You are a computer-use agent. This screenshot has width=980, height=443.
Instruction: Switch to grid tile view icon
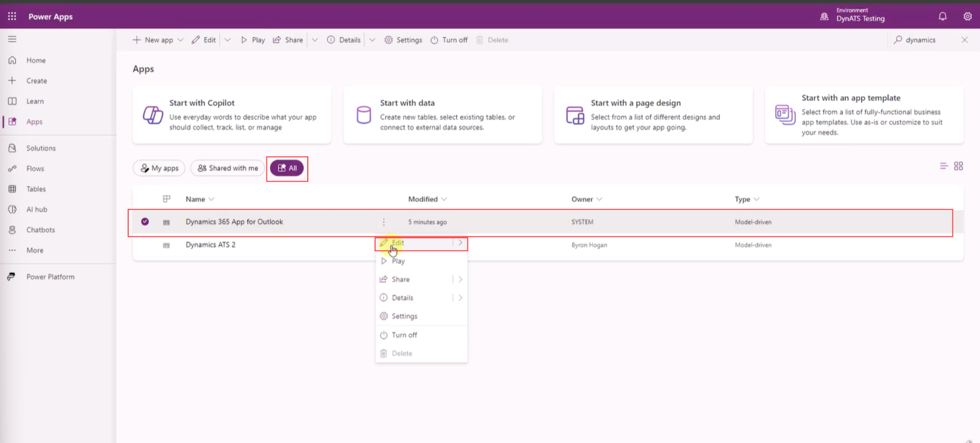[x=959, y=166]
